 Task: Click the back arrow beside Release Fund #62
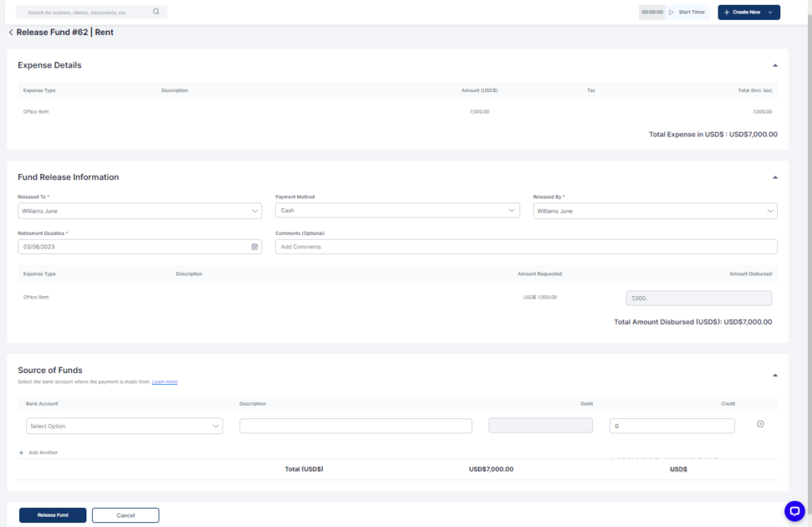(10, 33)
